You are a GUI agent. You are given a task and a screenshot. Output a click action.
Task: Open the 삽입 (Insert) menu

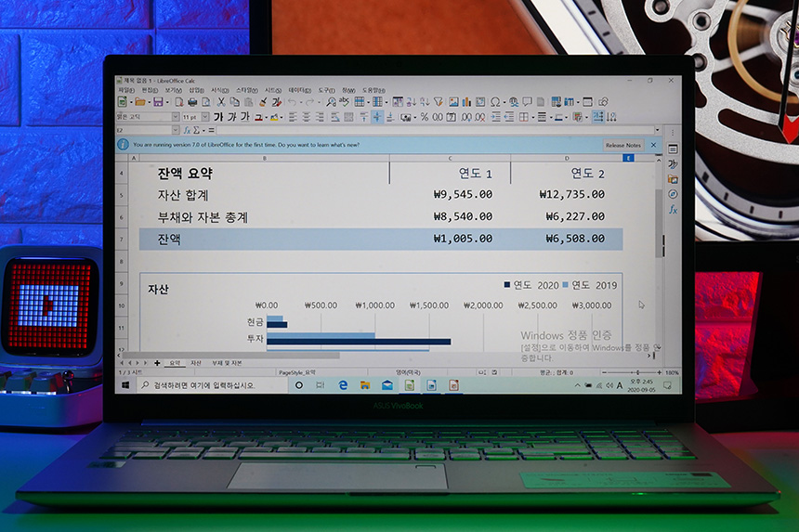[x=196, y=90]
